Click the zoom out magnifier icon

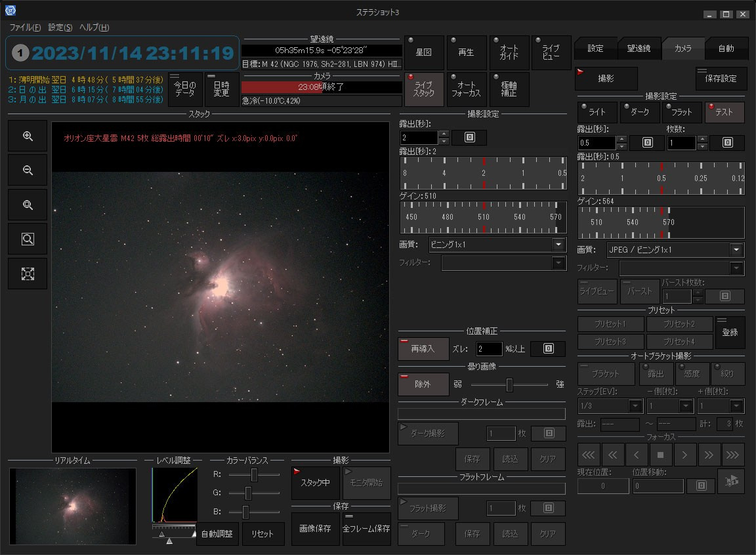(28, 171)
